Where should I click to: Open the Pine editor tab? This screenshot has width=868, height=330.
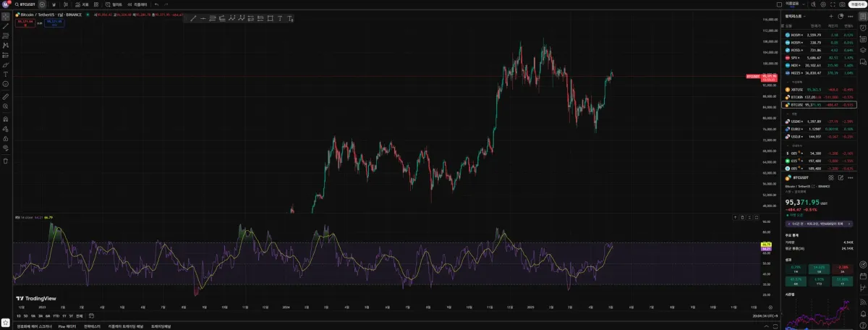67,326
